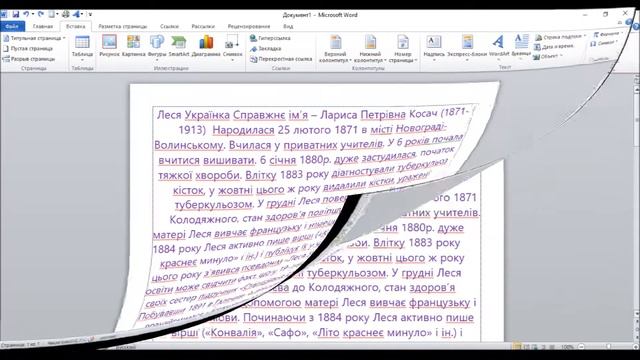Open the Файл tab
The height and width of the screenshot is (360, 640).
12,26
